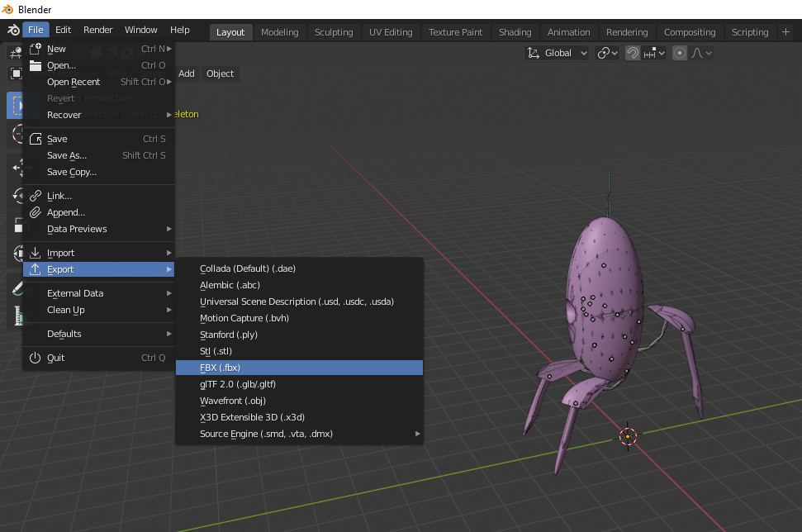Open the Edit menu

pyautogui.click(x=63, y=30)
